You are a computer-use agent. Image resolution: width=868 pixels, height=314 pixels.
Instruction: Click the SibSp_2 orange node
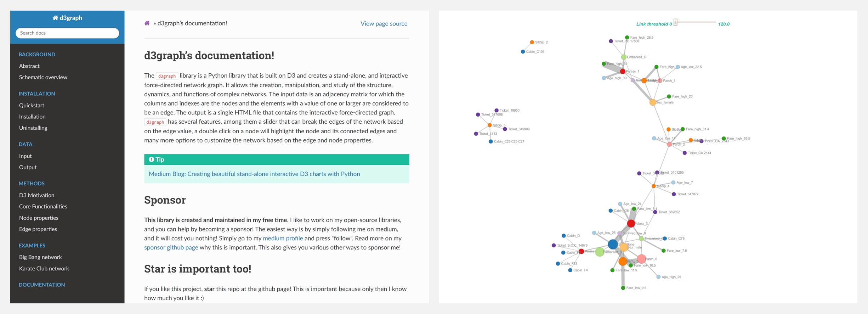point(532,42)
